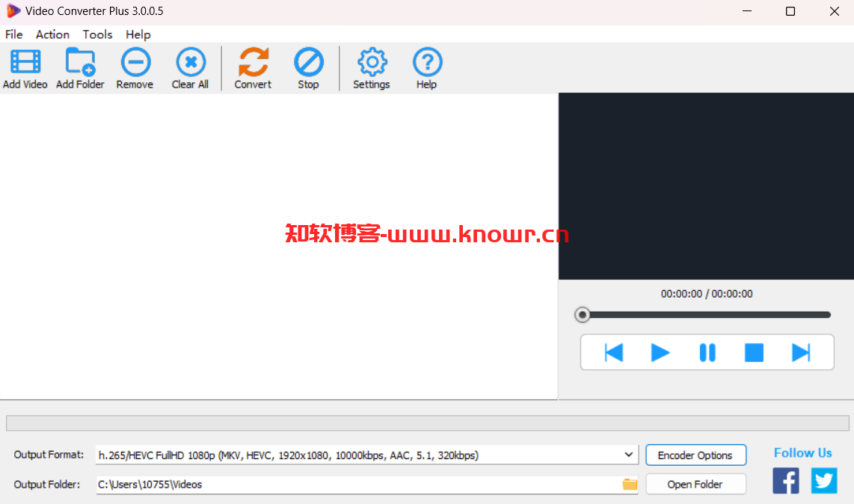Minimize the Video Converter Plus window
Viewport: 854px width, 504px height.
click(x=747, y=11)
